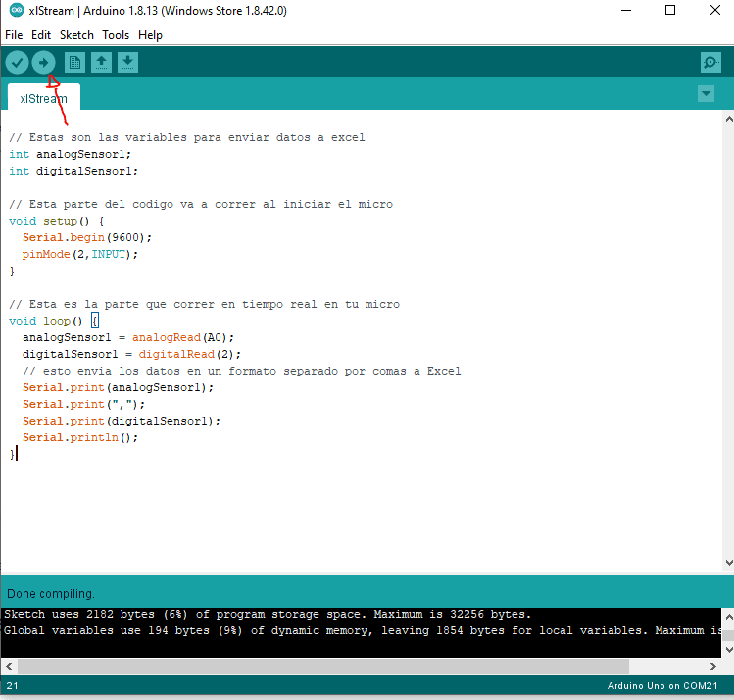Viewport: 734px width, 700px height.
Task: Upload the sketch with the arrow button
Action: pyautogui.click(x=43, y=63)
